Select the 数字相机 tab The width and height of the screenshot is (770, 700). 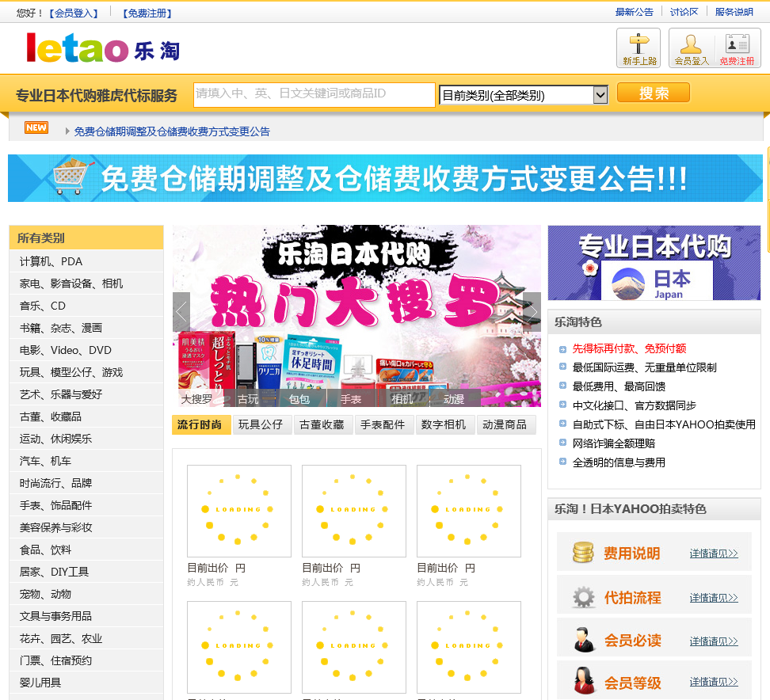click(444, 424)
